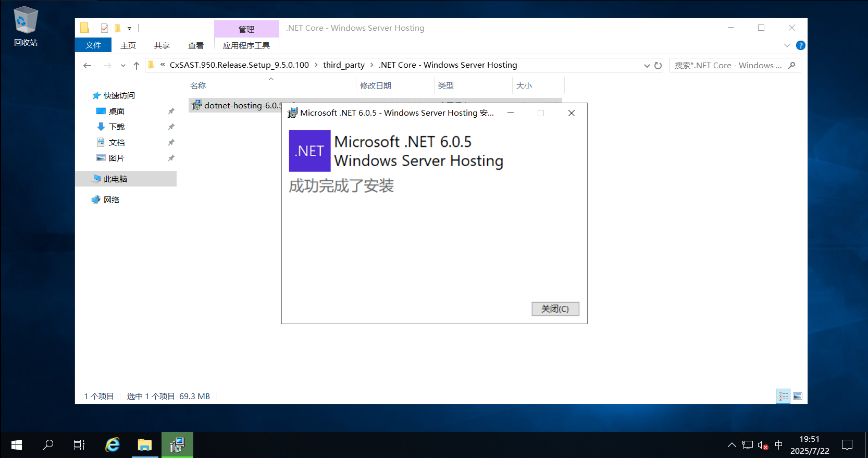Open Explorer help question mark icon
Screen dimensions: 868x458
click(801, 45)
